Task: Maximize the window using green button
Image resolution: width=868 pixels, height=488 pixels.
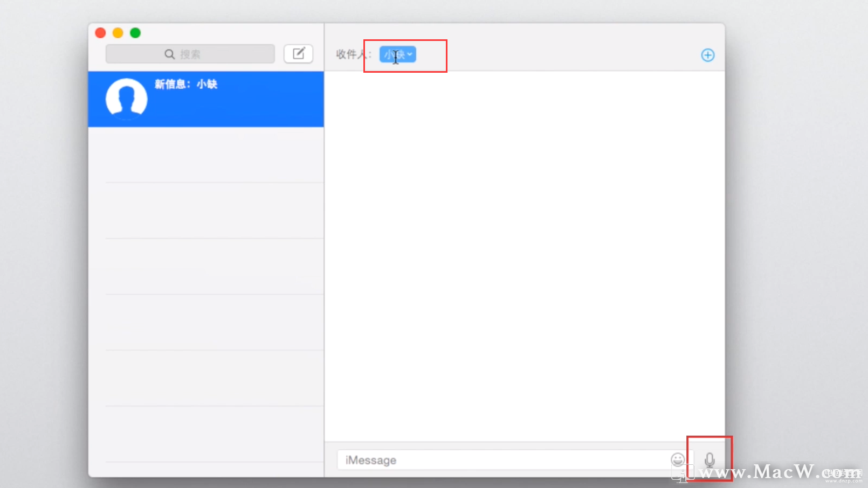Action: coord(135,33)
